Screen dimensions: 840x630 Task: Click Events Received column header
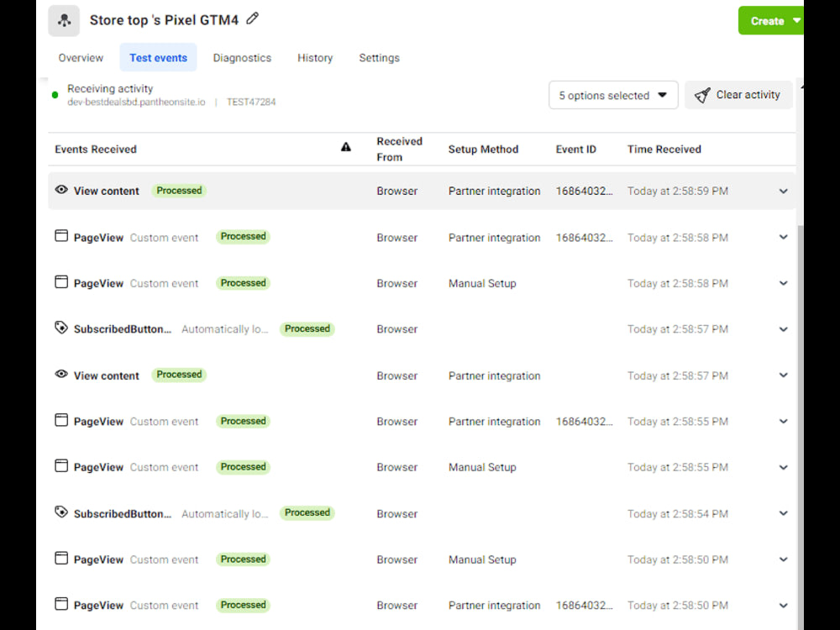click(96, 150)
